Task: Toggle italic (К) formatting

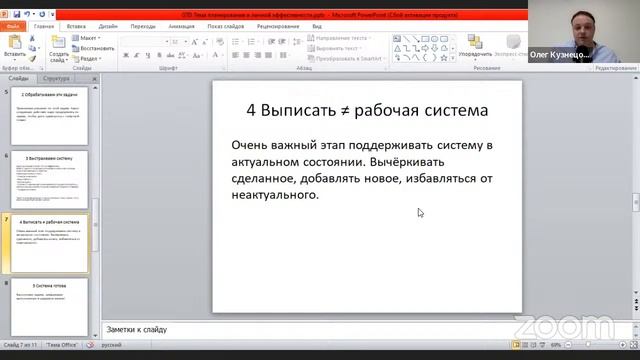Action: 137,55
